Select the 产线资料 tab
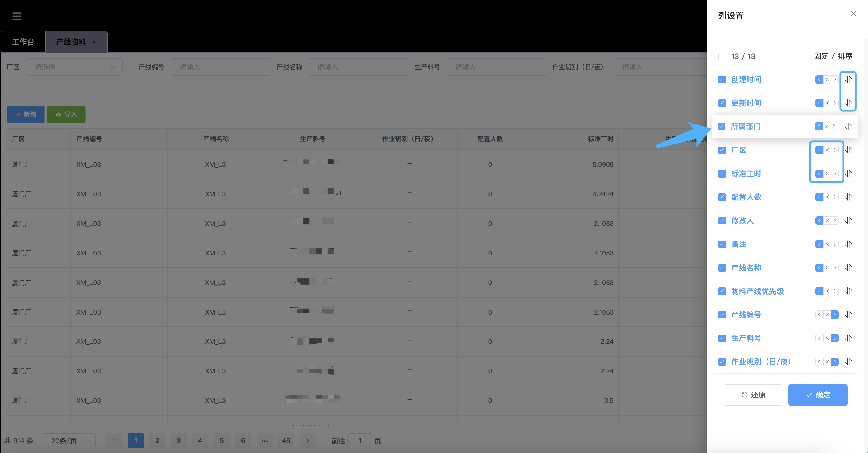The image size is (868, 453). pos(71,42)
